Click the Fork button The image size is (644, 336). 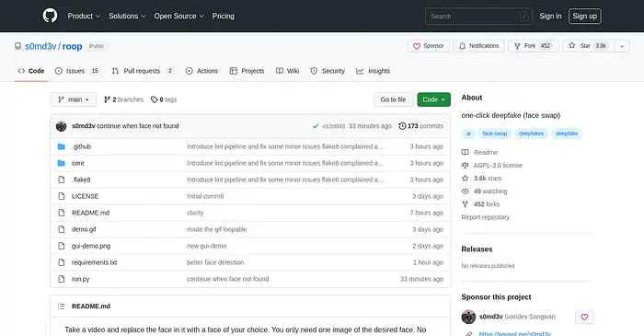pyautogui.click(x=533, y=46)
